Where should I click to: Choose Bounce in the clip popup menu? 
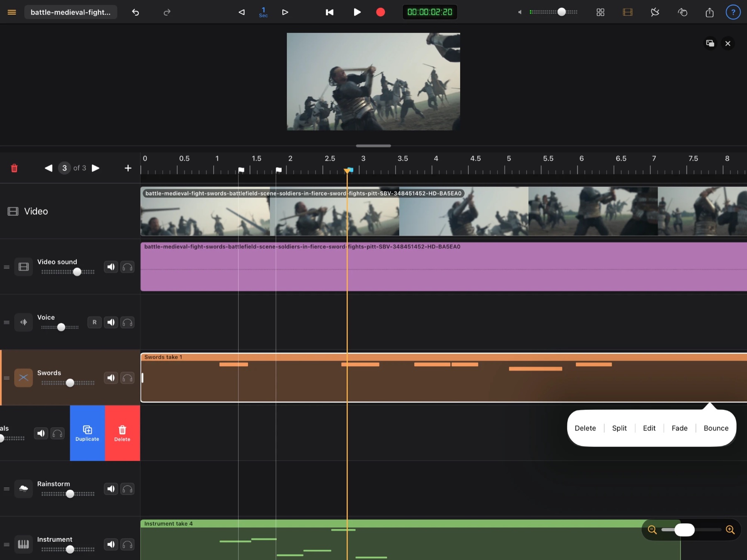pos(716,428)
